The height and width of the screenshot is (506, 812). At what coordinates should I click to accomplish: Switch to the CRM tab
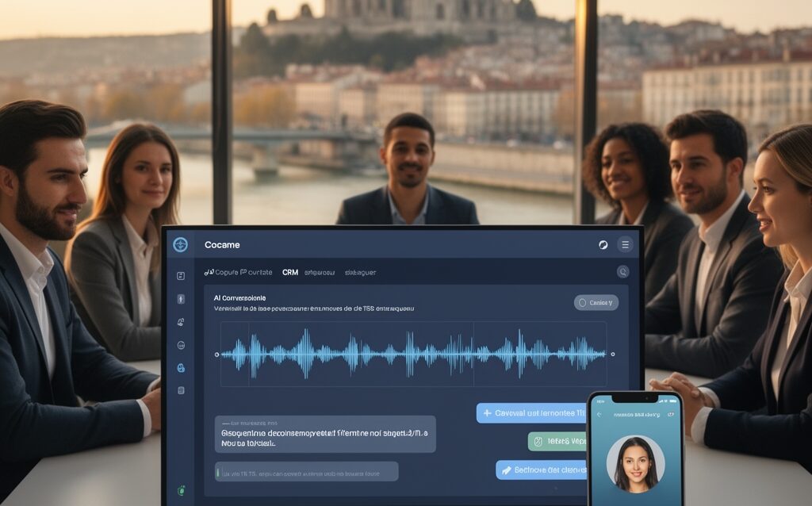tap(290, 272)
